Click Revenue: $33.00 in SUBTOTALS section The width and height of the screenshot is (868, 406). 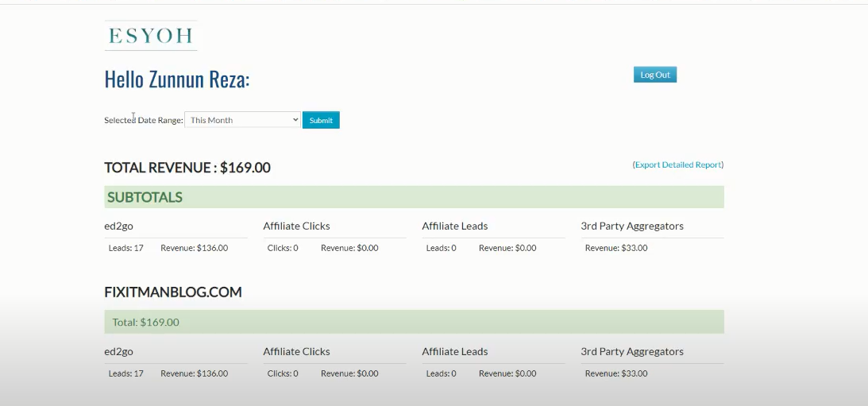pos(616,248)
